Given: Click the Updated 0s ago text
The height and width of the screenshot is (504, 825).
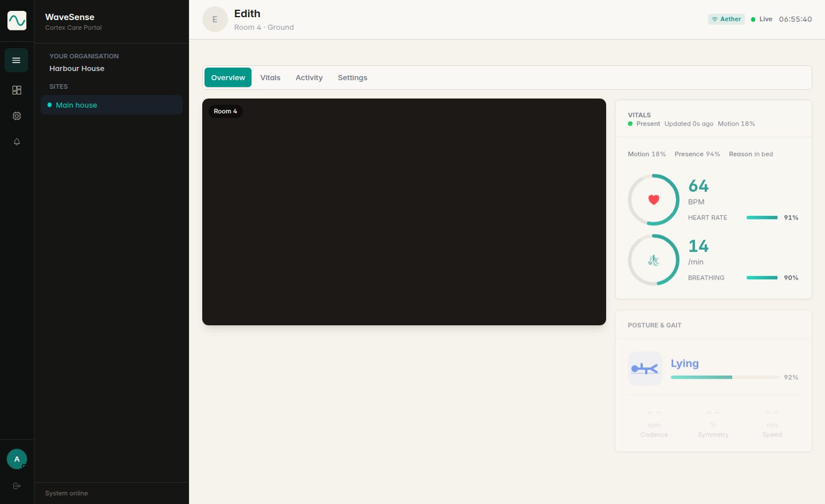Looking at the screenshot, I should click(689, 124).
